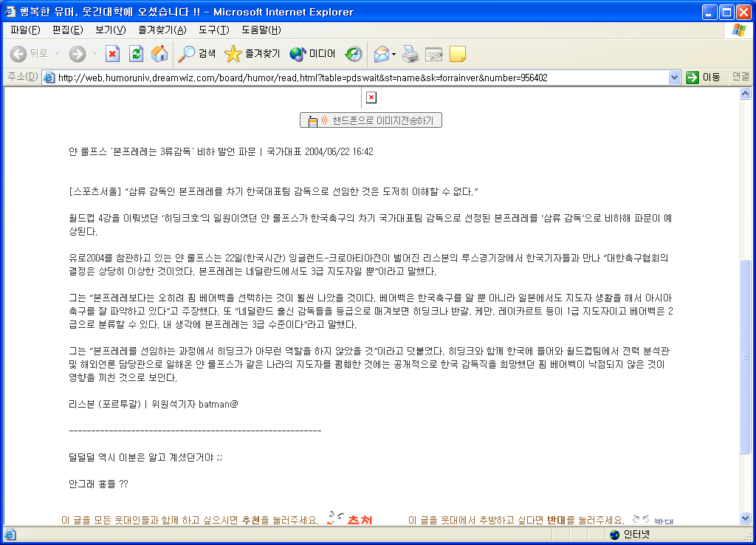This screenshot has height=545, width=756.
Task: Open the 도구(T) menu
Action: (213, 30)
